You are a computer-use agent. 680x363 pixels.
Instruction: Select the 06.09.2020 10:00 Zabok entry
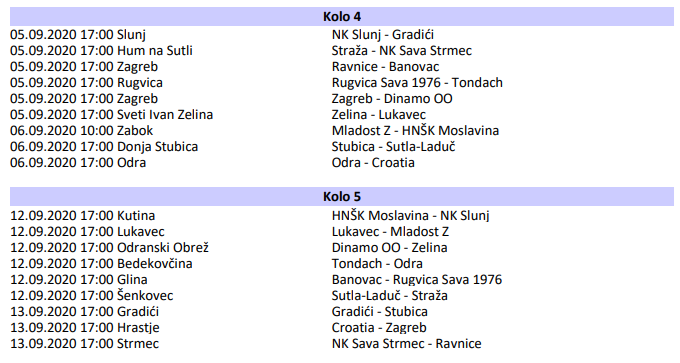82,131
